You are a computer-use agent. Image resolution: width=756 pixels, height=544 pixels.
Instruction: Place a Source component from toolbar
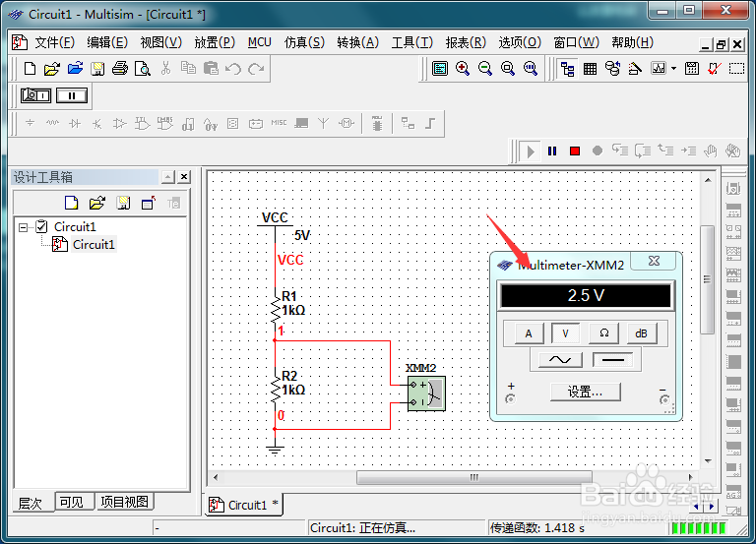30,123
